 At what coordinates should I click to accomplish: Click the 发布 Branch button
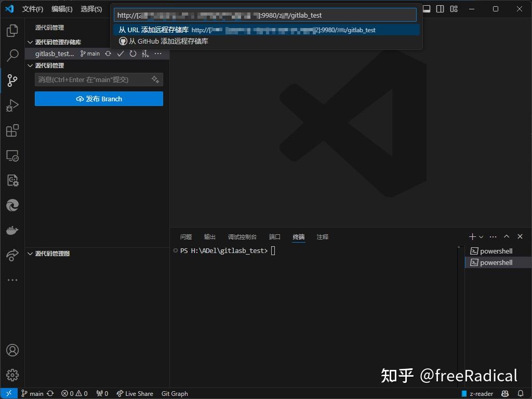pyautogui.click(x=99, y=99)
